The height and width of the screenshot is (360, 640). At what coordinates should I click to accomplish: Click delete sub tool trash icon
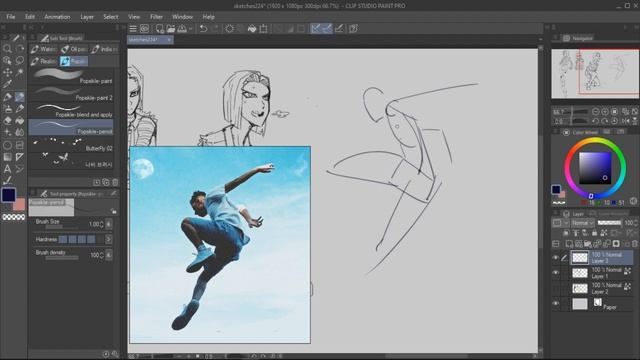pos(116,182)
